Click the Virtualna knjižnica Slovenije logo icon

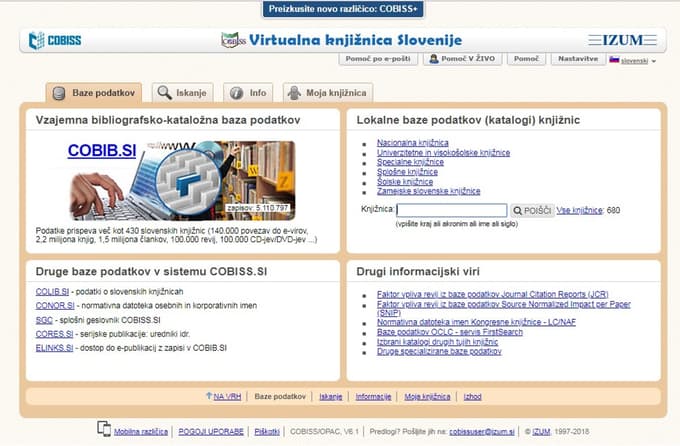point(232,40)
